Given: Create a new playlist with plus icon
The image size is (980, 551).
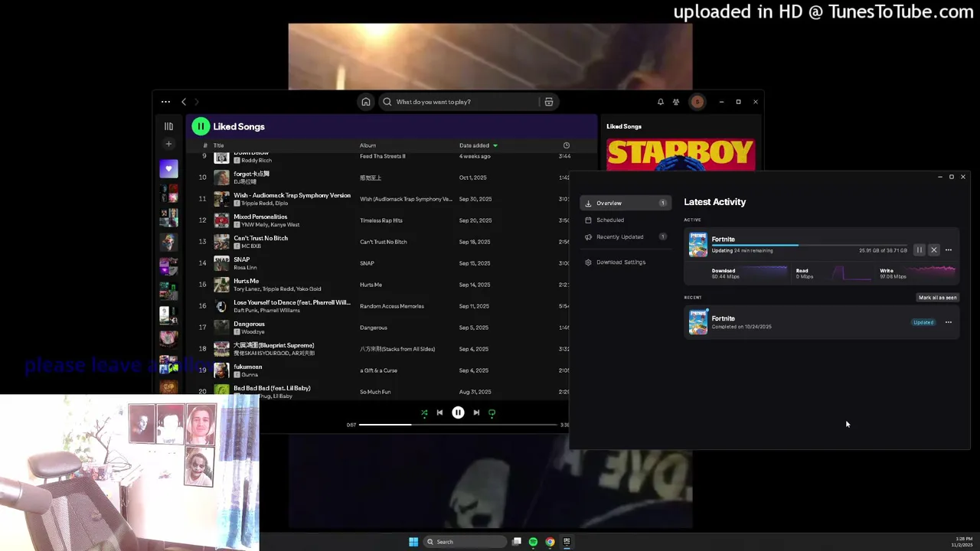Looking at the screenshot, I should point(169,144).
